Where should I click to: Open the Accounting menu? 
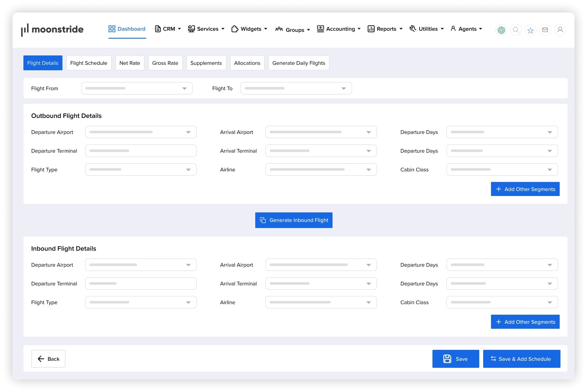tap(339, 29)
